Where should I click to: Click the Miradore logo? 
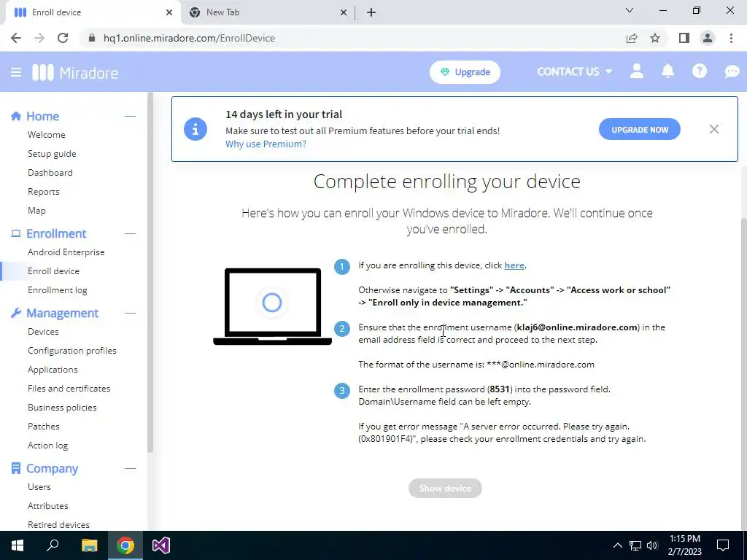point(75,73)
